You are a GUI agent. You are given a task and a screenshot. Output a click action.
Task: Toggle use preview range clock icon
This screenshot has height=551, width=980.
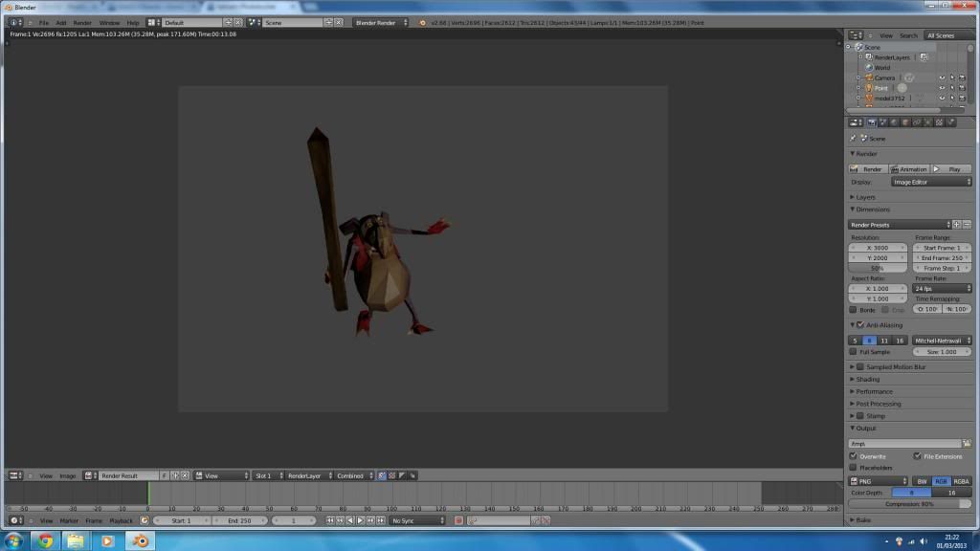(x=145, y=520)
